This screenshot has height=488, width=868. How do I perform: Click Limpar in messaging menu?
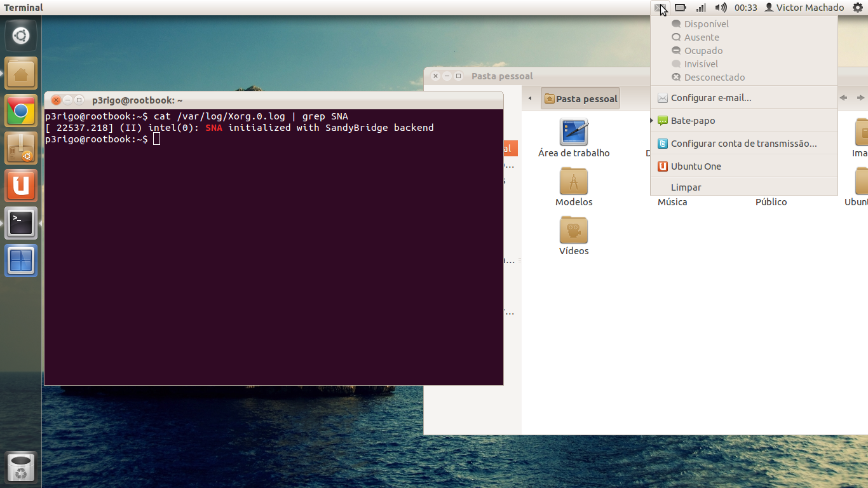pos(686,187)
